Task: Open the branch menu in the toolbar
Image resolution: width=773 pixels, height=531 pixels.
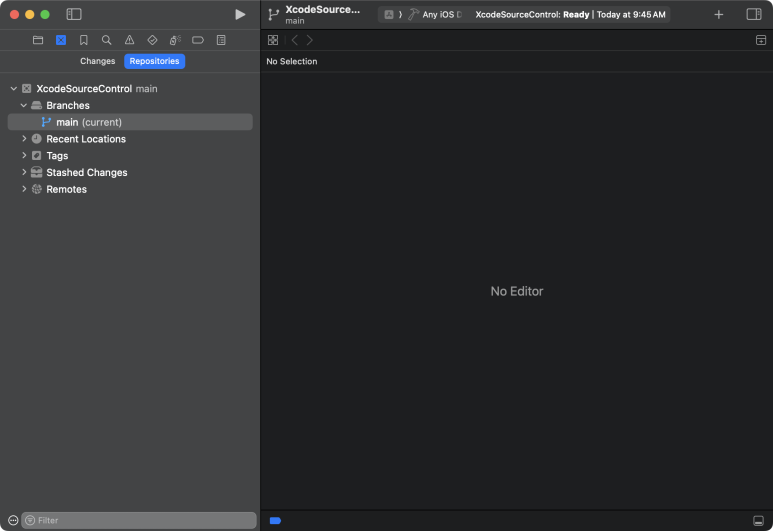Action: pyautogui.click(x=273, y=15)
